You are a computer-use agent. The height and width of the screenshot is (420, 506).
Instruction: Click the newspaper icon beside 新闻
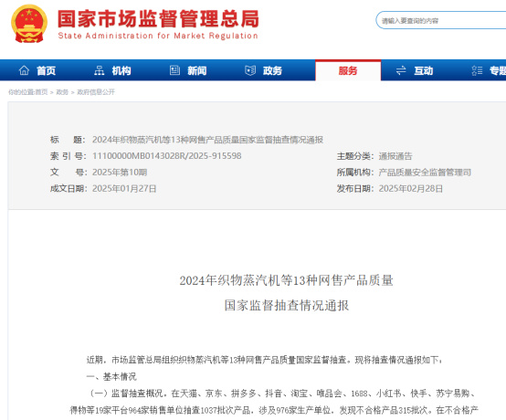(174, 70)
